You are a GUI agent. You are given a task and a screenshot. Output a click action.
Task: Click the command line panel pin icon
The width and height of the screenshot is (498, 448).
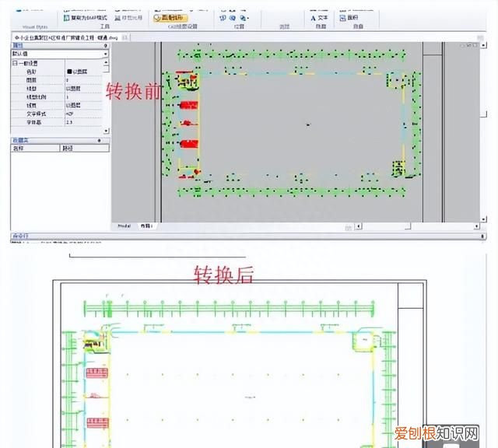click(x=482, y=236)
